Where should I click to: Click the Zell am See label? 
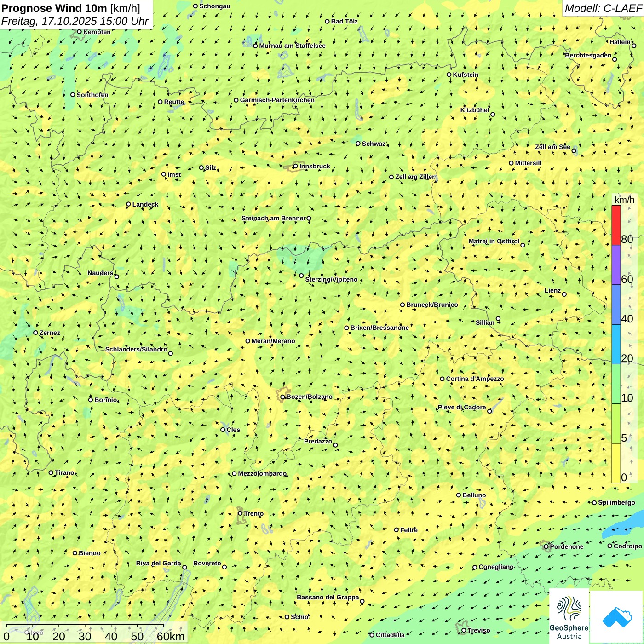[x=552, y=147]
